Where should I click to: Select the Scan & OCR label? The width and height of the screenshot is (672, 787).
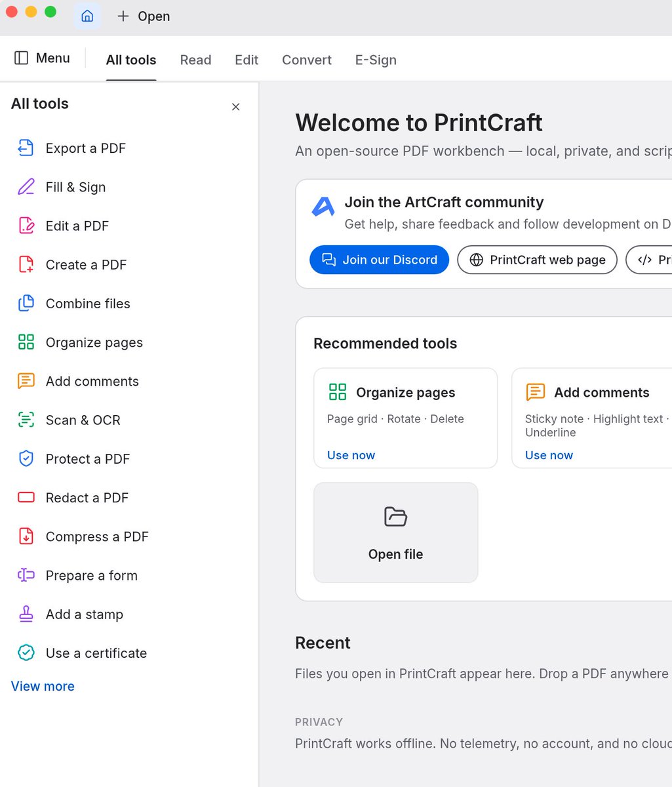click(x=83, y=420)
